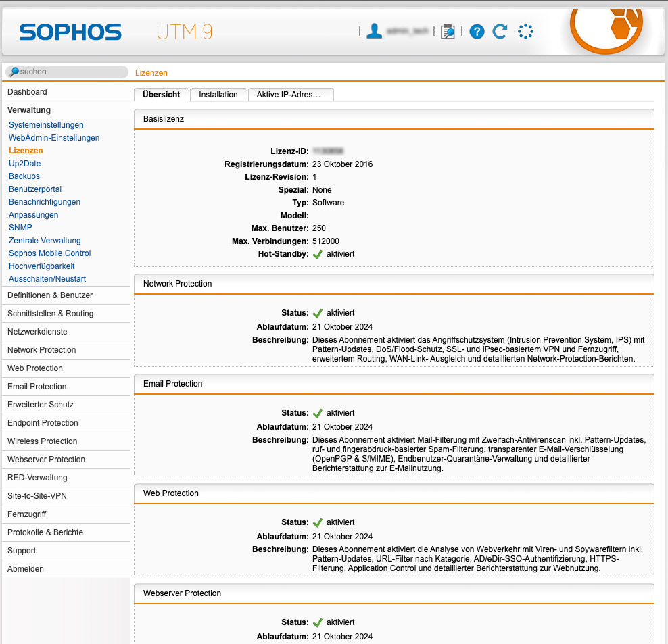The width and height of the screenshot is (668, 644).
Task: Click the magnifier icon in the search box
Action: coord(14,72)
